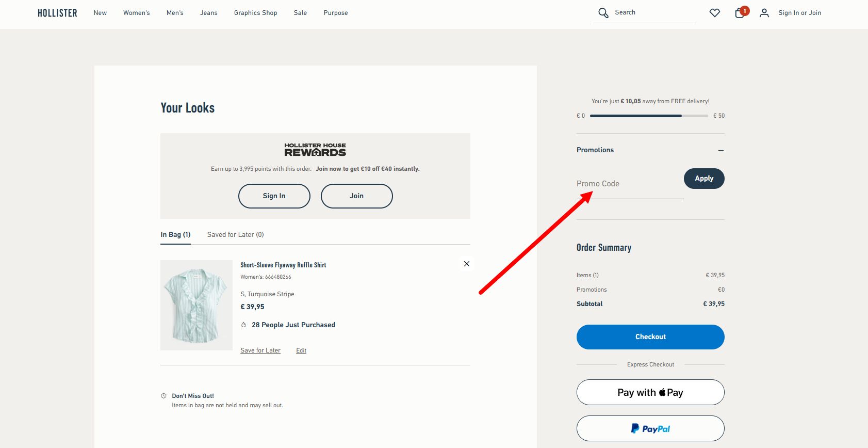This screenshot has height=448, width=868.
Task: Collapse the Promotions section
Action: click(x=721, y=150)
